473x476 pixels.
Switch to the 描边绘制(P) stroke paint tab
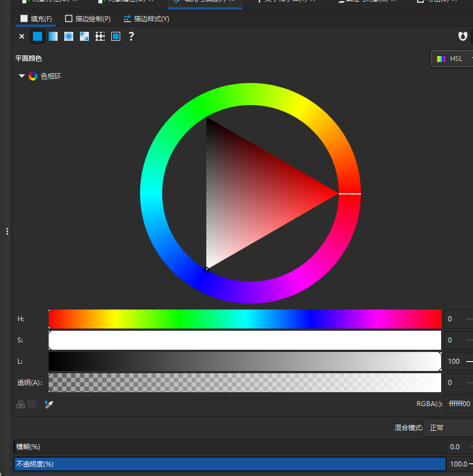pyautogui.click(x=88, y=19)
